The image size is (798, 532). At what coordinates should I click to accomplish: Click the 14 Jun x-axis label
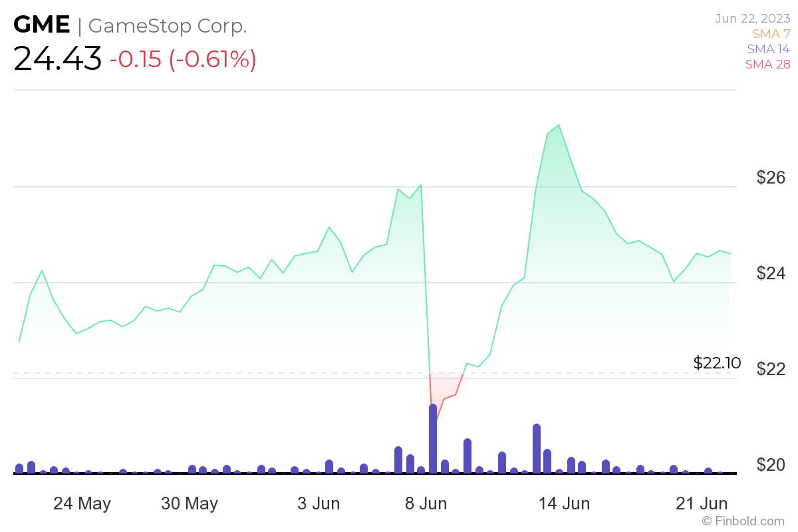click(565, 503)
